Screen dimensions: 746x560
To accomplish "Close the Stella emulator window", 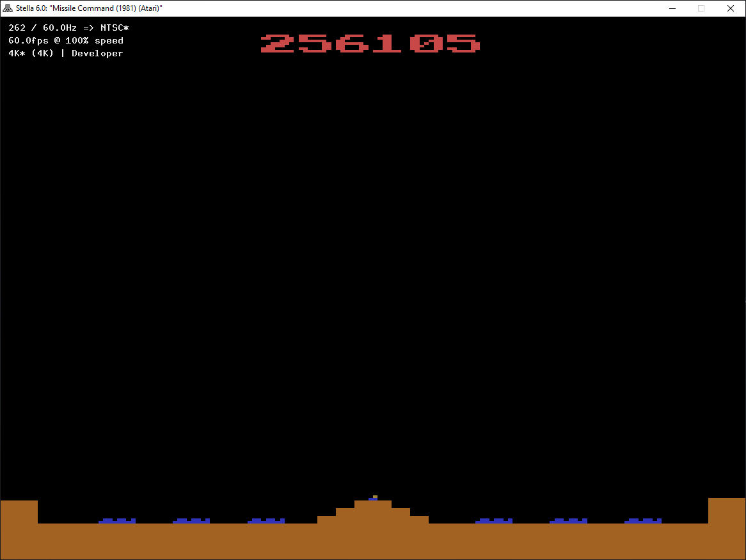I will click(x=730, y=8).
